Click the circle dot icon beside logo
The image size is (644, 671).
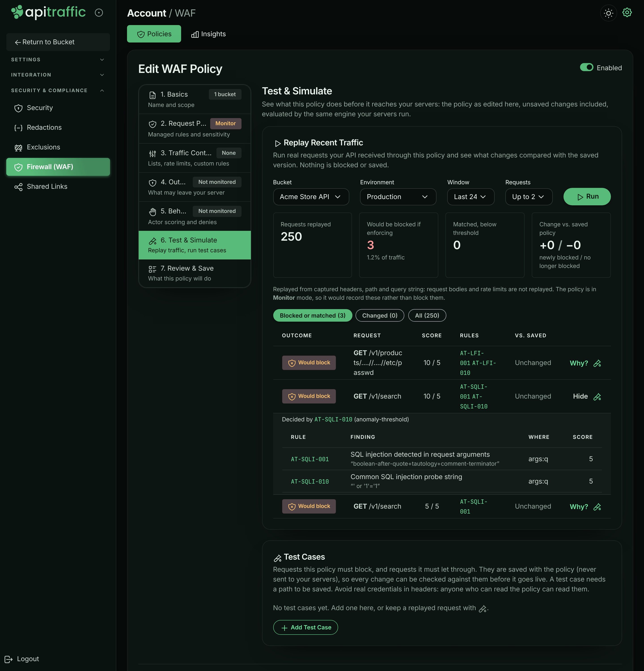point(99,13)
